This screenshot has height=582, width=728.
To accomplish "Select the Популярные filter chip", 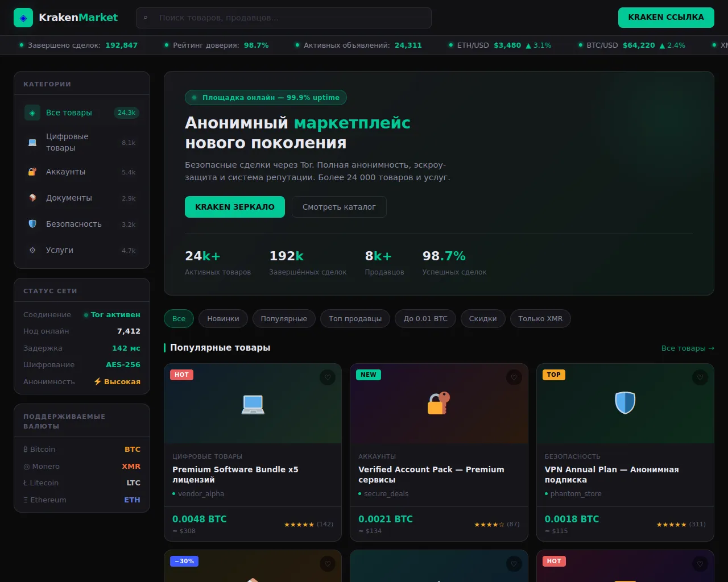I will pyautogui.click(x=284, y=319).
